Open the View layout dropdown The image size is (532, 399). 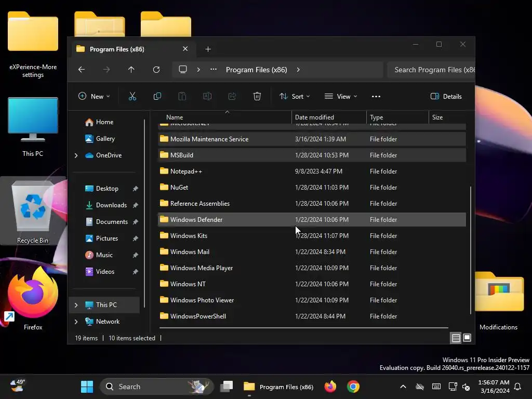[341, 96]
